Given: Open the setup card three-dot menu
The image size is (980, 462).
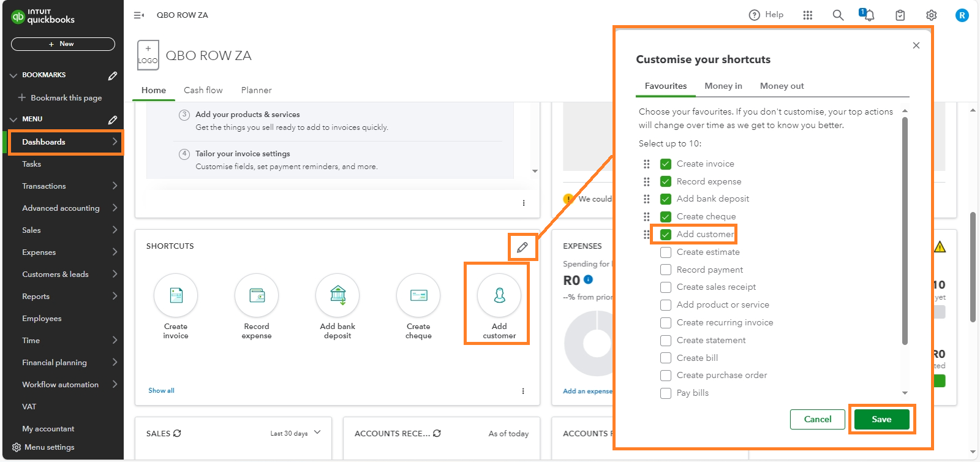Looking at the screenshot, I should (524, 203).
